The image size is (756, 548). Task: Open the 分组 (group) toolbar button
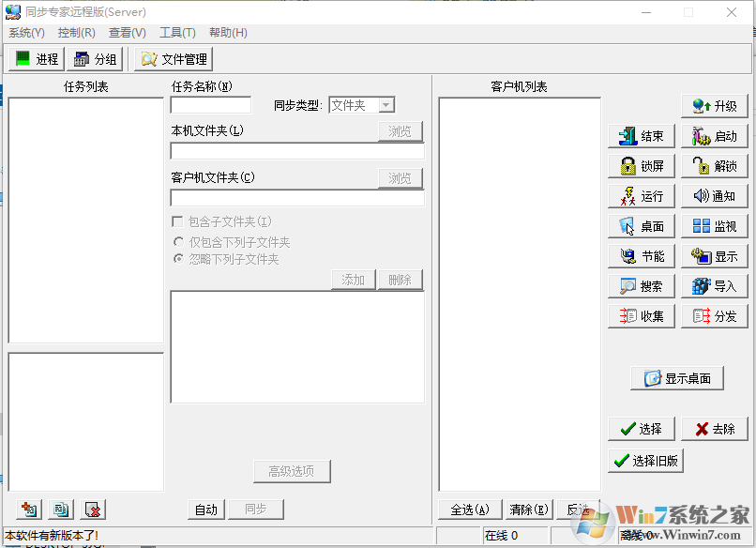point(95,59)
